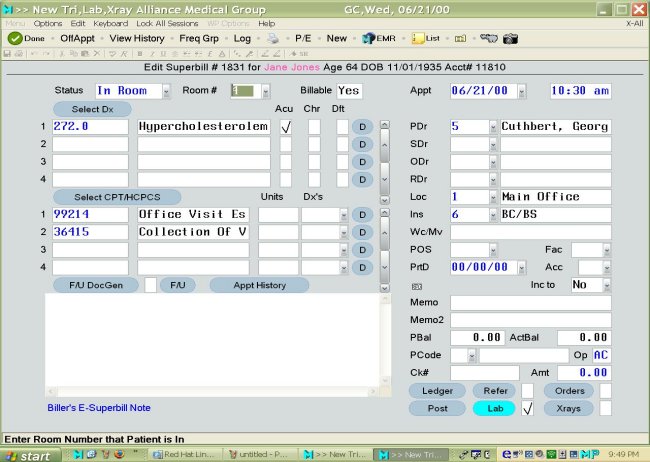
Task: Click the Windows start button
Action: (x=30, y=455)
